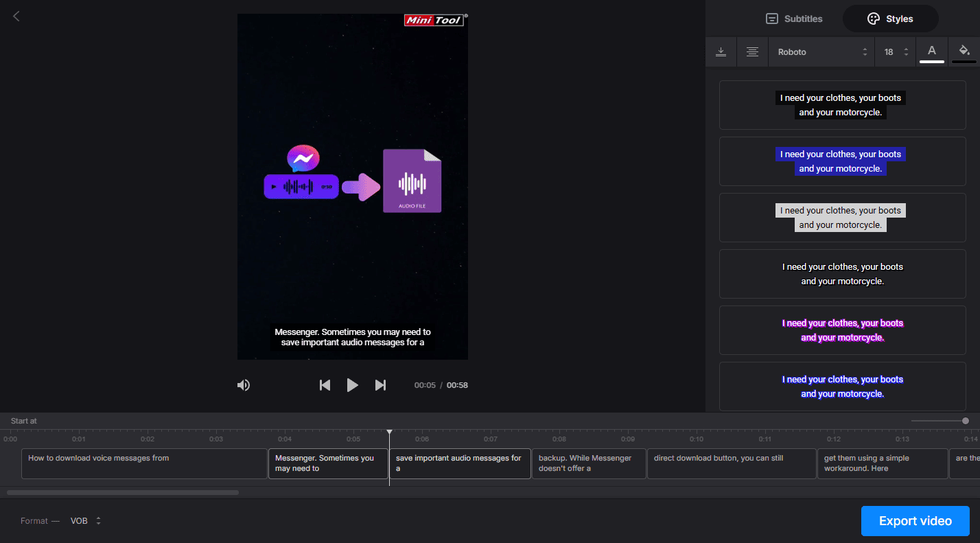The image size is (980, 543).
Task: Apply the black background subtitle style
Action: (x=842, y=105)
